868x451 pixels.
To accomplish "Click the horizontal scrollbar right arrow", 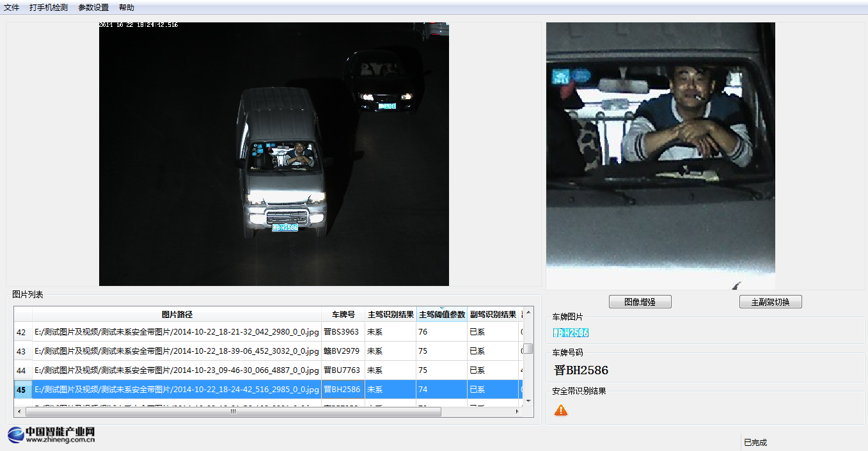I will click(517, 411).
